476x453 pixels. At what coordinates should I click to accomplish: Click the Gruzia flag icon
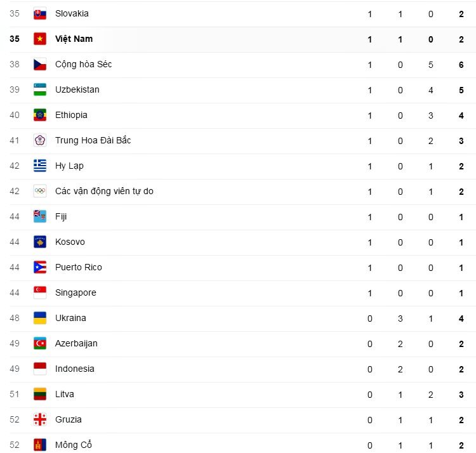point(40,419)
